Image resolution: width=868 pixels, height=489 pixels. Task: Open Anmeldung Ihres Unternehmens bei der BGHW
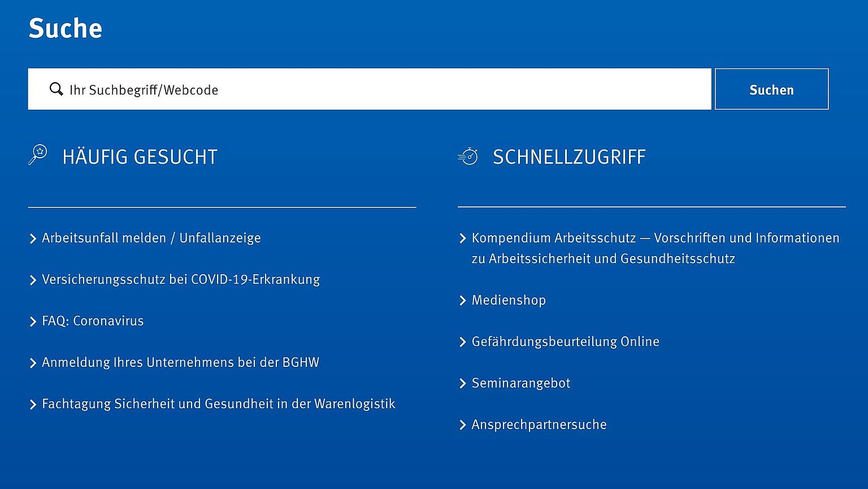[x=181, y=362]
